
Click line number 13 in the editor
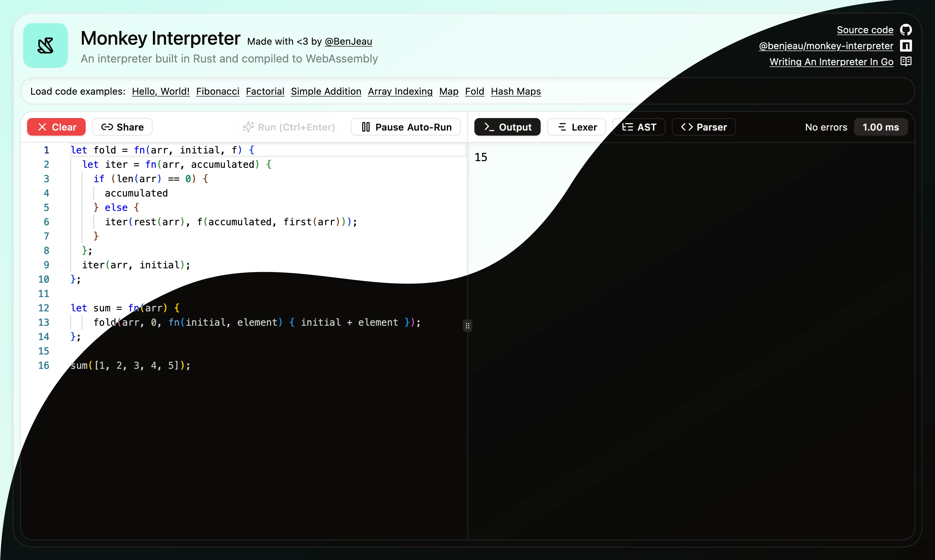(44, 322)
